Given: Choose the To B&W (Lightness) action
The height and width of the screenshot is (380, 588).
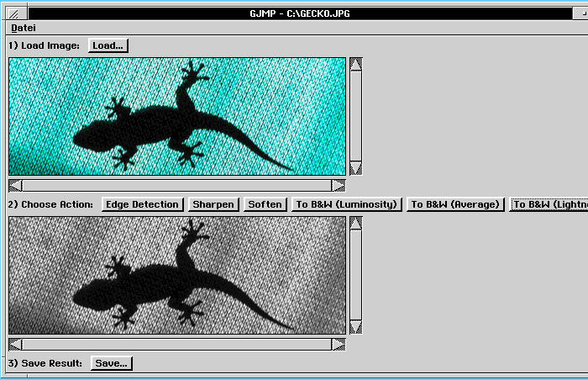Looking at the screenshot, I should 549,204.
